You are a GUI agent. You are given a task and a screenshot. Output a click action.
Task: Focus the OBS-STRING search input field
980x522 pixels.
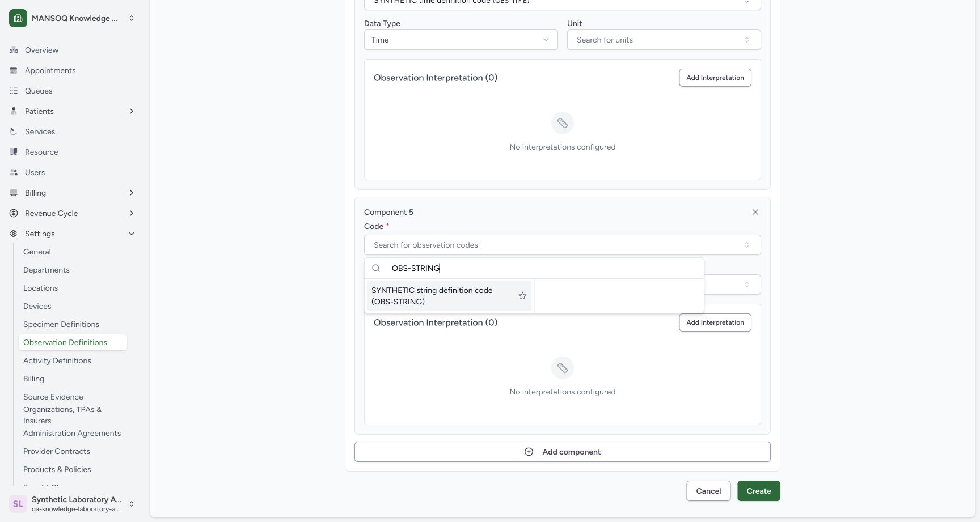544,268
